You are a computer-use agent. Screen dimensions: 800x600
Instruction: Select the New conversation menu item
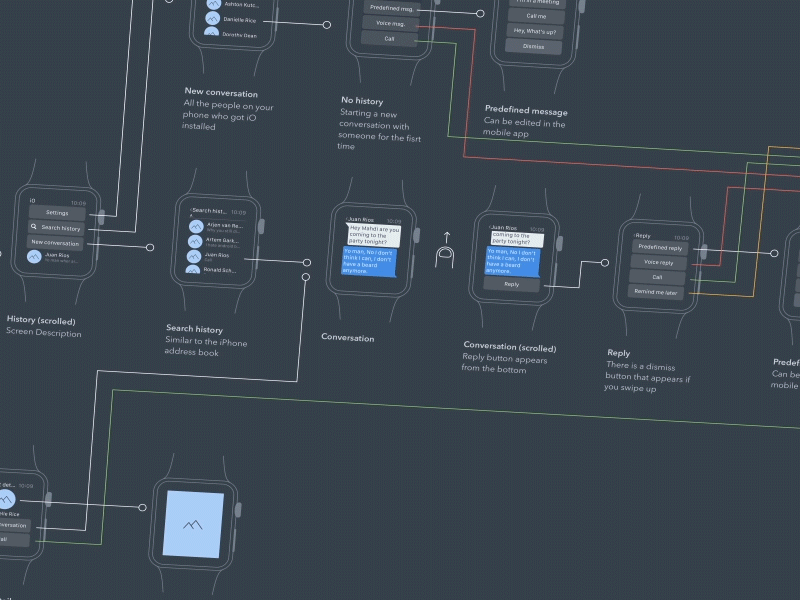(x=57, y=243)
